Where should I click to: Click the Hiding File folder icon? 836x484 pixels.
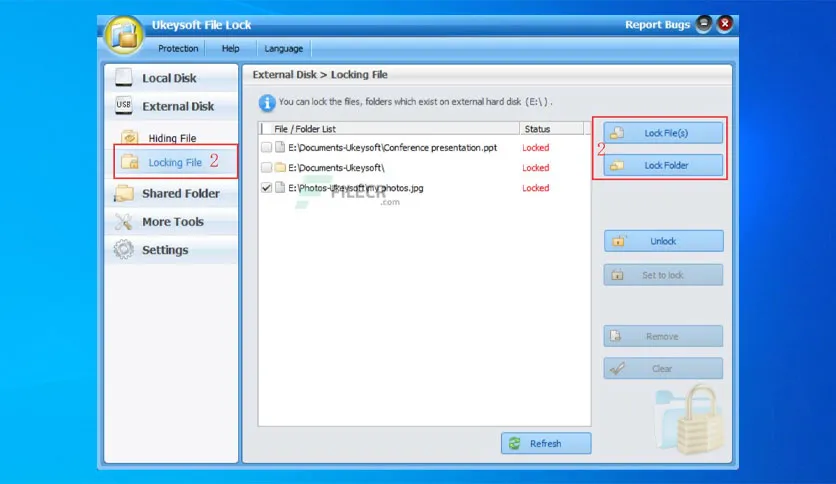pyautogui.click(x=129, y=138)
